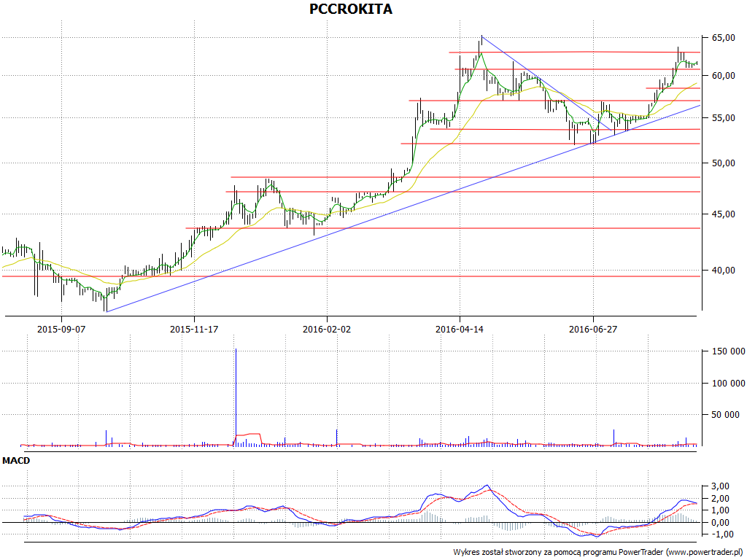Click the PowerTrader attribution text in footer
This screenshot has width=747, height=560.
pyautogui.click(x=600, y=553)
